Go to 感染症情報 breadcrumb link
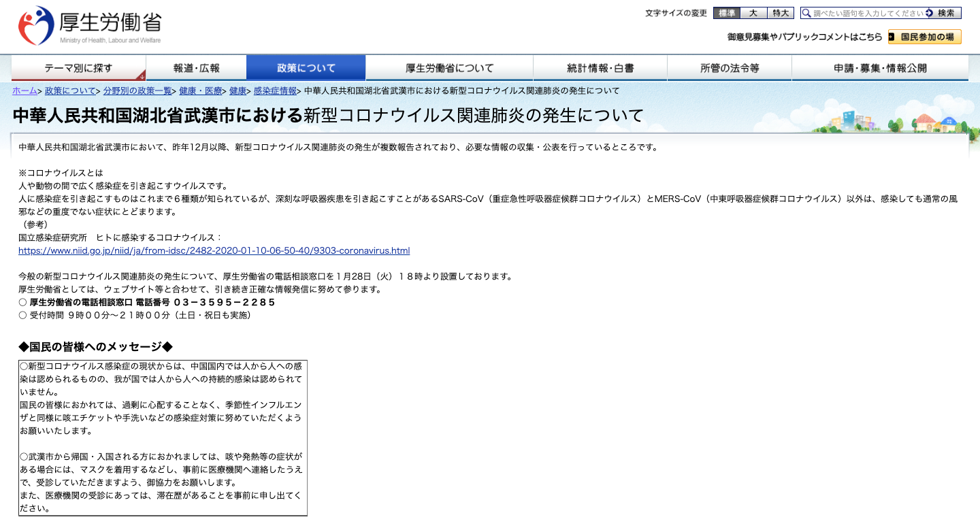This screenshot has height=532, width=980. [275, 90]
